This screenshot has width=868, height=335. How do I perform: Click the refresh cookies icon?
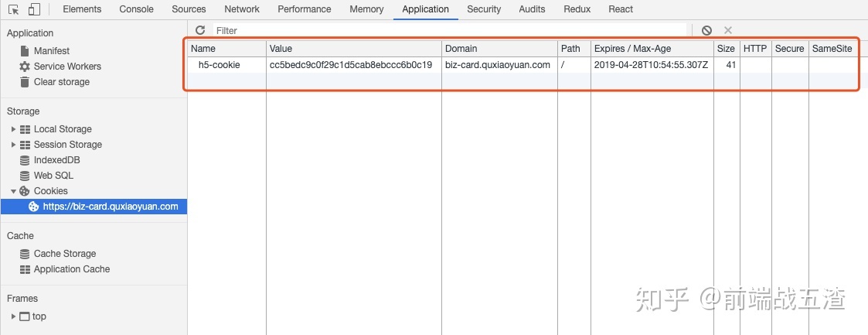coord(200,30)
